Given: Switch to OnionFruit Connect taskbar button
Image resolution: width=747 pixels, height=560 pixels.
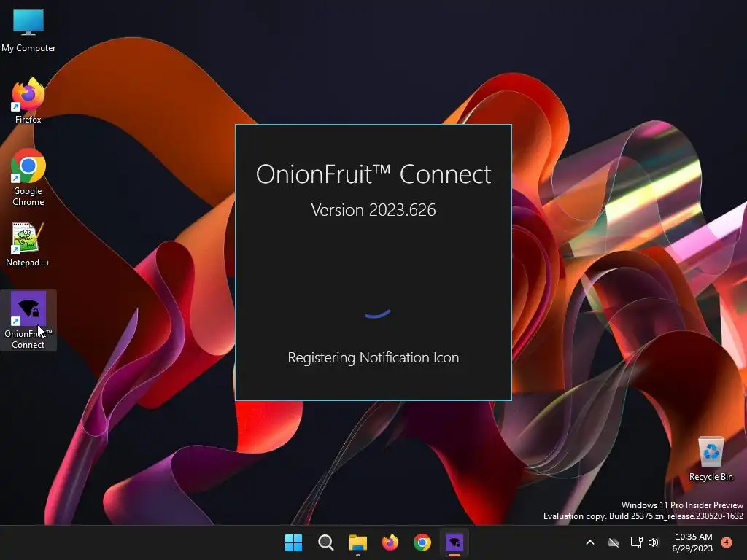Looking at the screenshot, I should click(454, 542).
